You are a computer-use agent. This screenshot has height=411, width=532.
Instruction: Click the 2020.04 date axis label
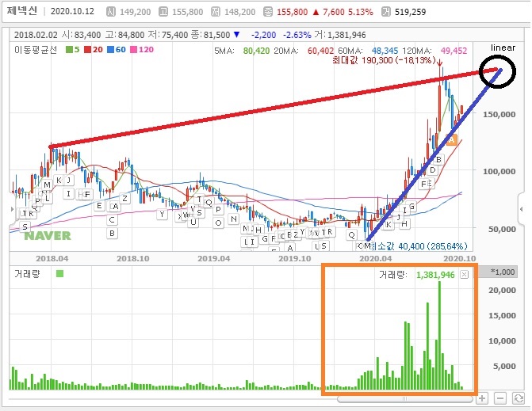pyautogui.click(x=376, y=259)
